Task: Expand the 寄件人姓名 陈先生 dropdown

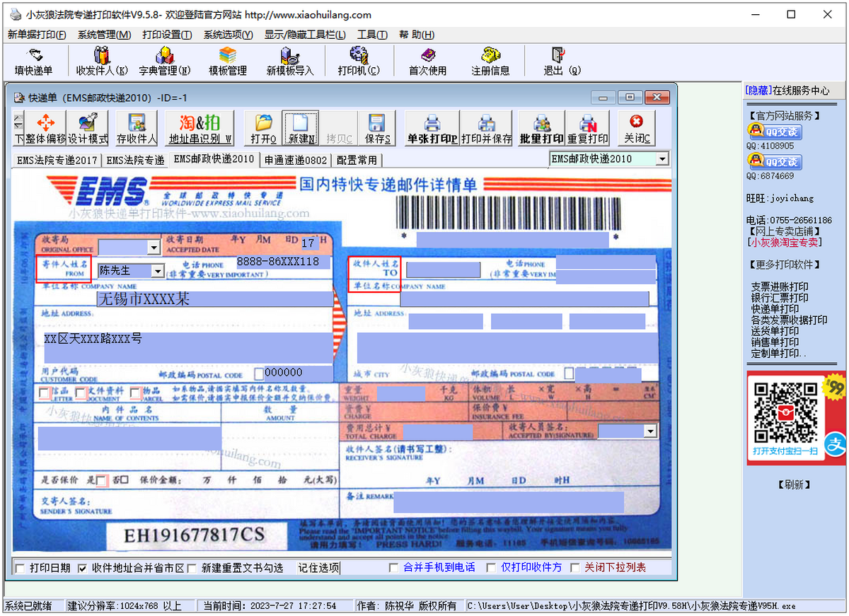Action: point(157,271)
